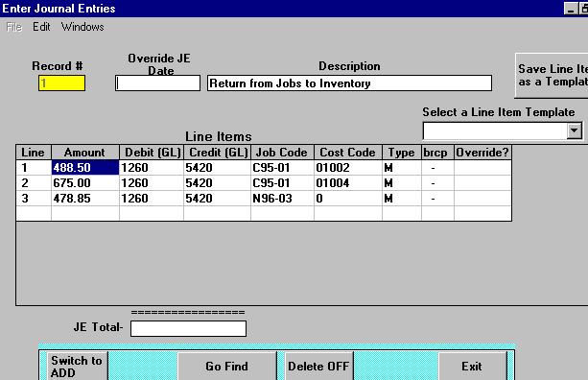Screen dimensions: 588x380
Task: Click job code C95-01 in line 2
Action: [x=282, y=183]
